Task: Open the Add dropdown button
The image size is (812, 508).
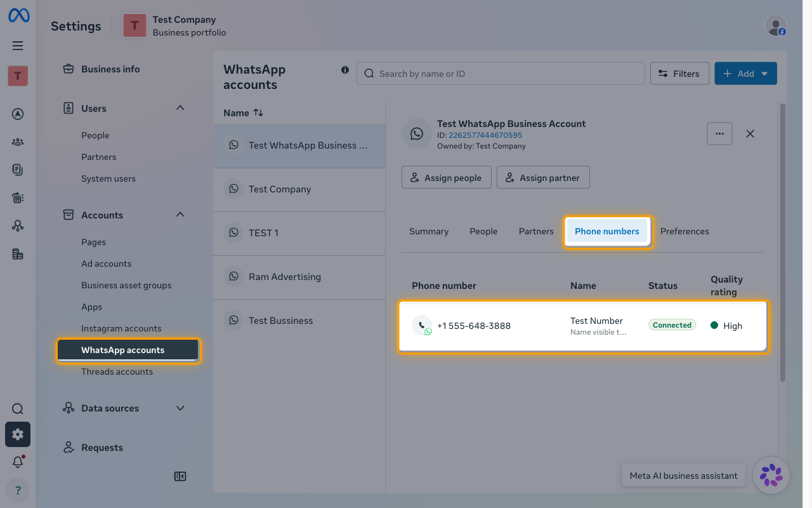Action: click(x=745, y=74)
